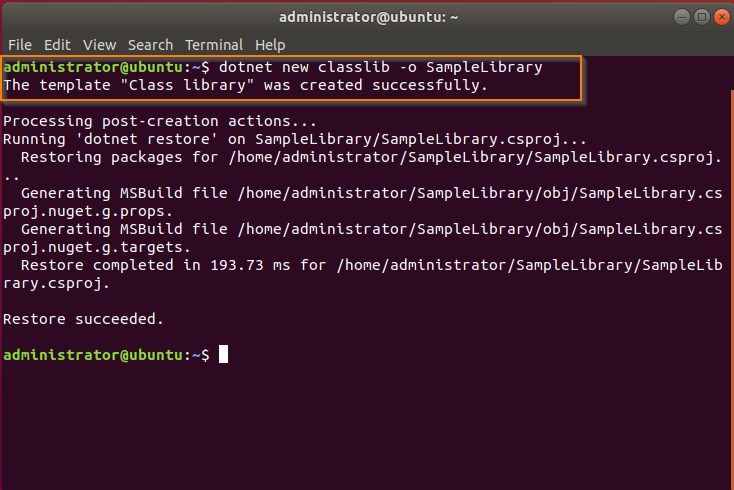
Task: Click the 'dotnet new classlib' command text
Action: [304, 67]
